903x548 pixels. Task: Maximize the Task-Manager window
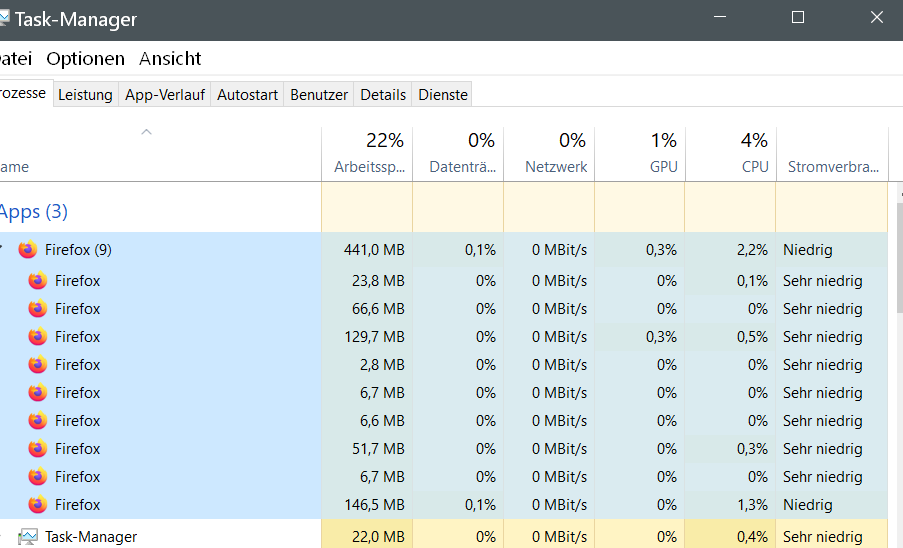[x=797, y=18]
